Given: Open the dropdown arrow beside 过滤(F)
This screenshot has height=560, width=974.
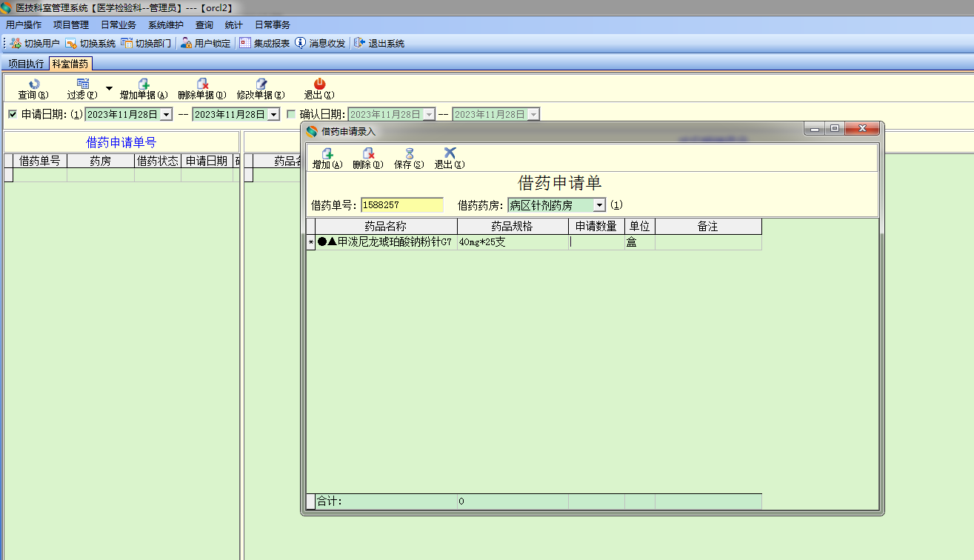Looking at the screenshot, I should pyautogui.click(x=109, y=88).
